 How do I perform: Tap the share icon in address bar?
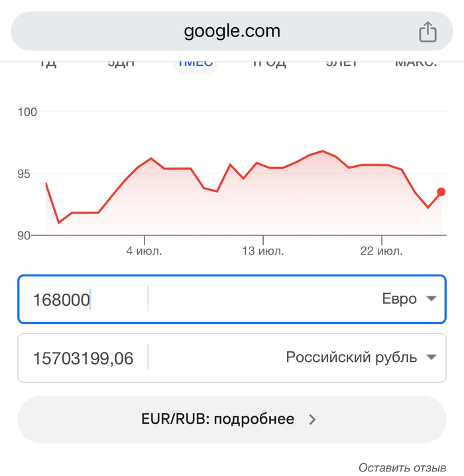coord(428,32)
